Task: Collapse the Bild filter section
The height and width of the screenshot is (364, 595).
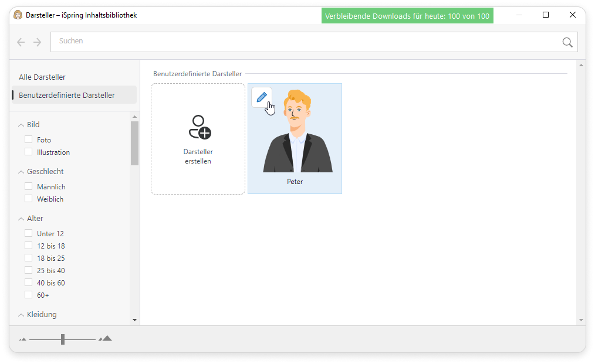Action: click(21, 125)
